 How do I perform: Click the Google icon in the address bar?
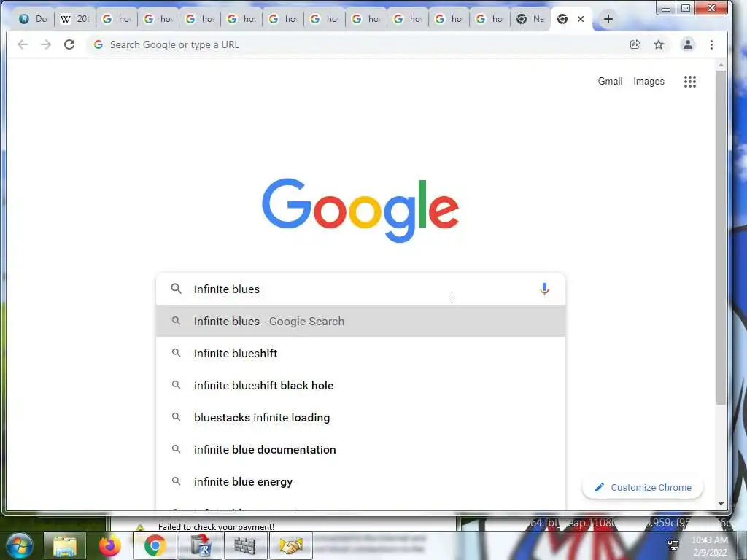(98, 44)
